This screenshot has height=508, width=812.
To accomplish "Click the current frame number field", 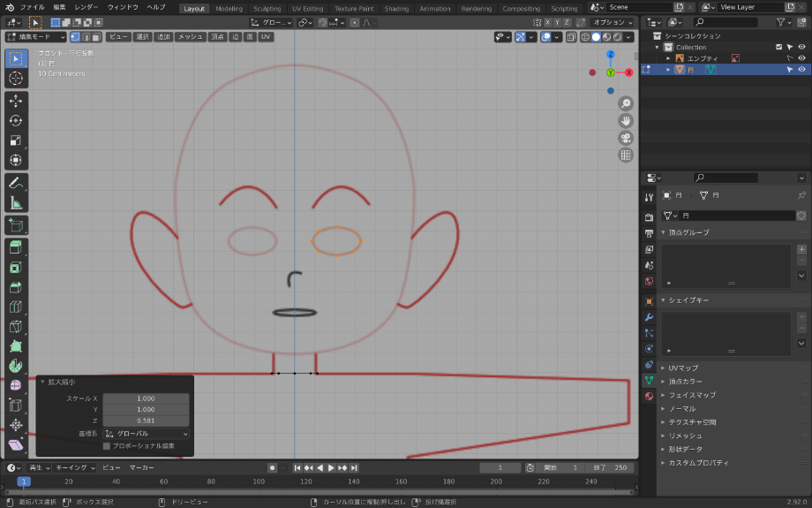I will pos(500,467).
